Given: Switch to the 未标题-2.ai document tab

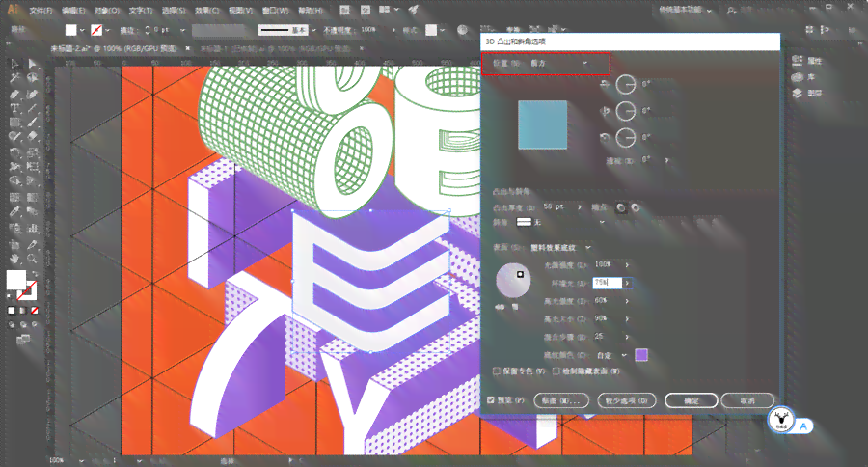Looking at the screenshot, I should tap(114, 49).
